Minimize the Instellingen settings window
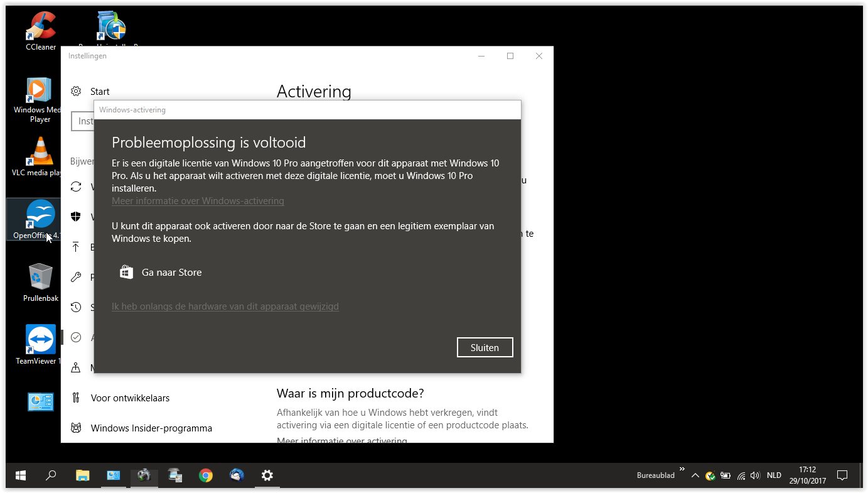The width and height of the screenshot is (868, 493). (481, 56)
